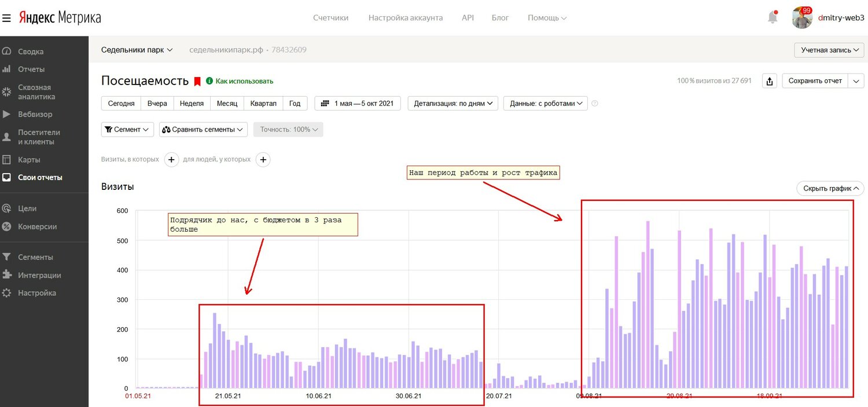Switch period to Год
The image size is (868, 407).
(x=295, y=104)
